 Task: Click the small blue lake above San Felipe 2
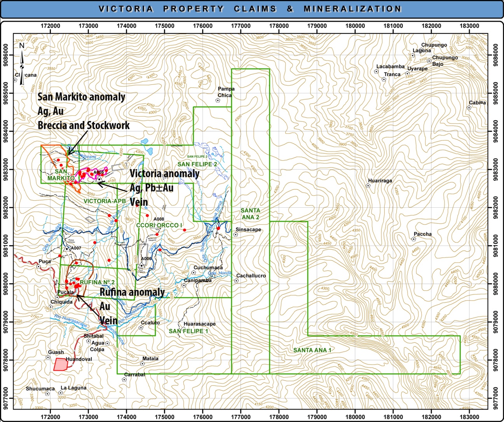point(145,141)
